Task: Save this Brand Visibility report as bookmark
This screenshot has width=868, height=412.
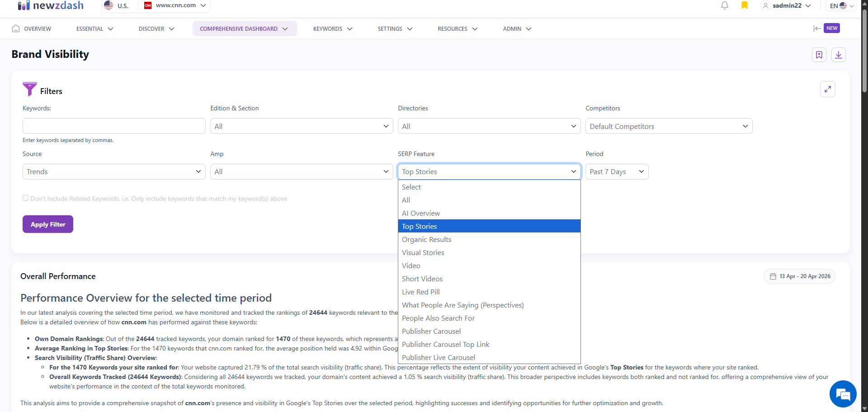Action: pos(819,55)
